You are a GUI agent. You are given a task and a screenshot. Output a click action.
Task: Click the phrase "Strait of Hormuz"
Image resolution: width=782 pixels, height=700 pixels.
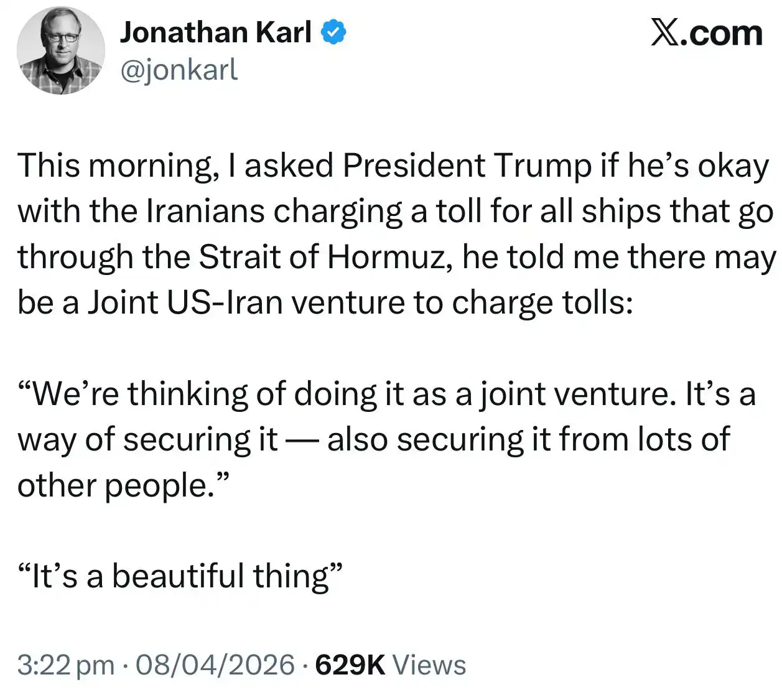[x=325, y=257]
